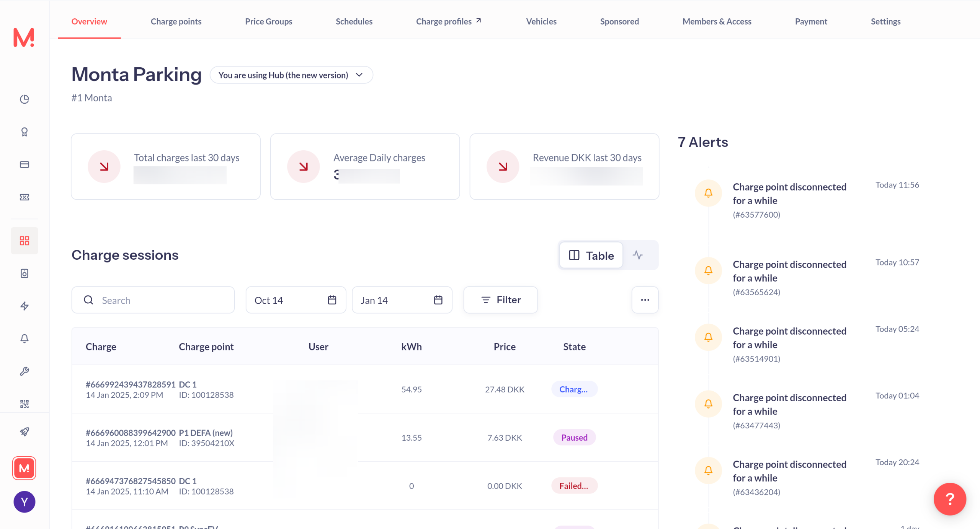Open the Jan 14 end date picker

(402, 300)
